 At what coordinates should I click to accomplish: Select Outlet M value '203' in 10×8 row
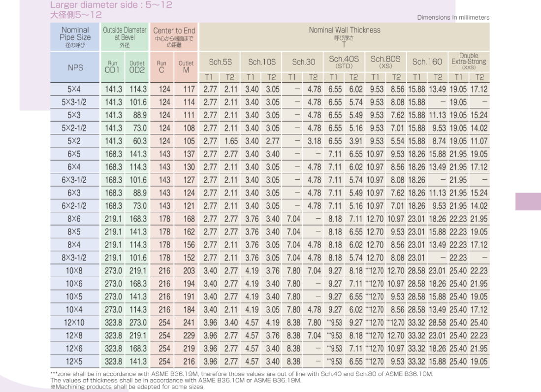tap(189, 271)
